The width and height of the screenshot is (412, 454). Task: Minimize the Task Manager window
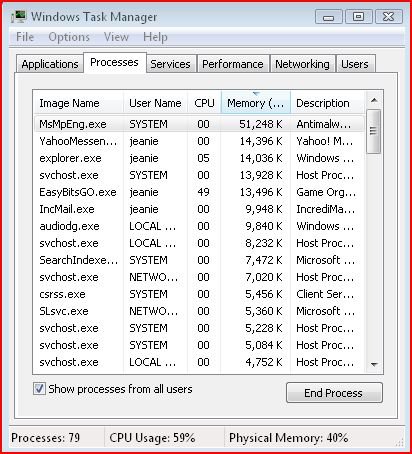(x=328, y=17)
